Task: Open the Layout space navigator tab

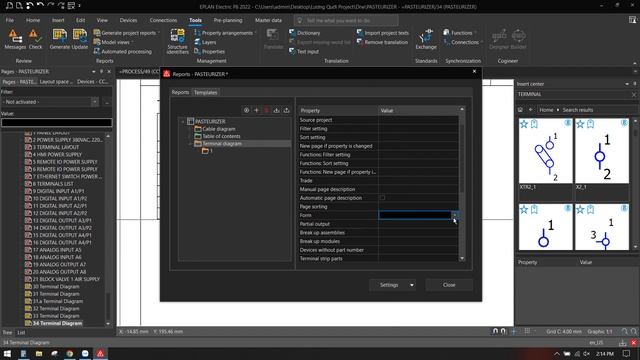Action: pos(56,82)
